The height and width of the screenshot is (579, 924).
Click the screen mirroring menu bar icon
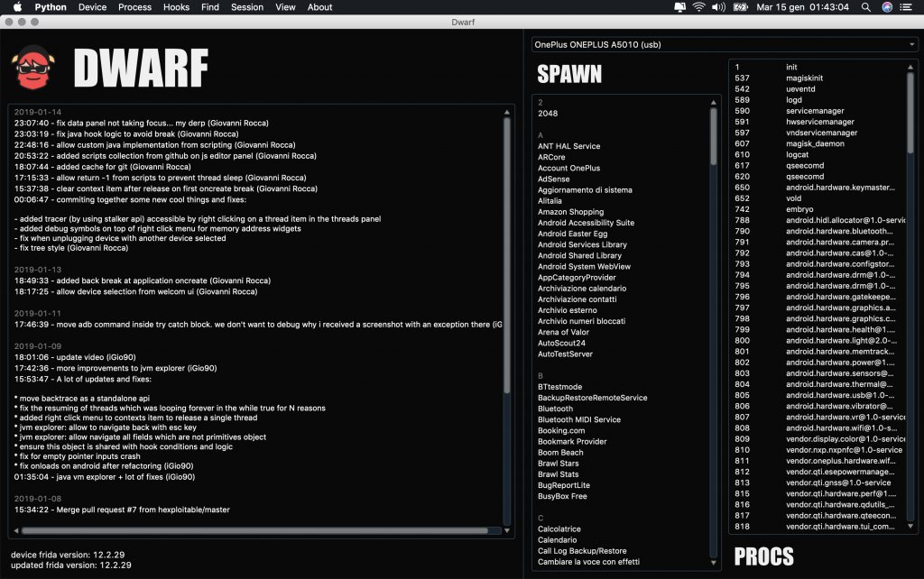tap(679, 7)
